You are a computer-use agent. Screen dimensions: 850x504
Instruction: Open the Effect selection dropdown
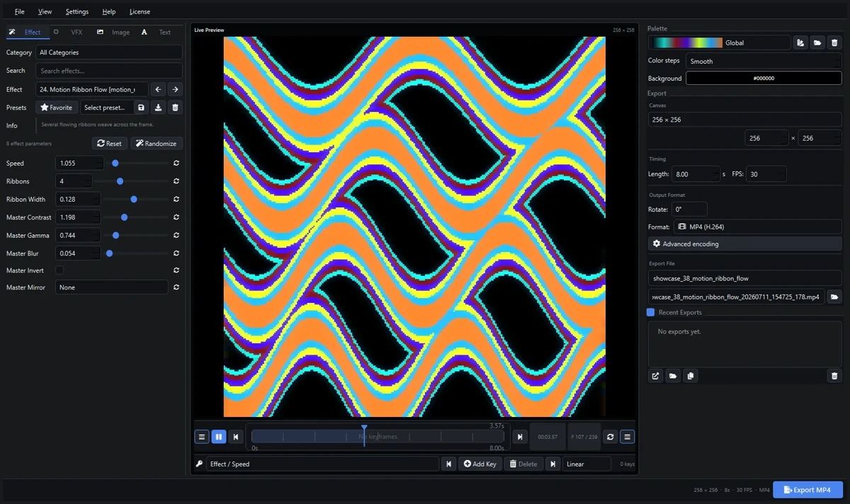coord(92,89)
